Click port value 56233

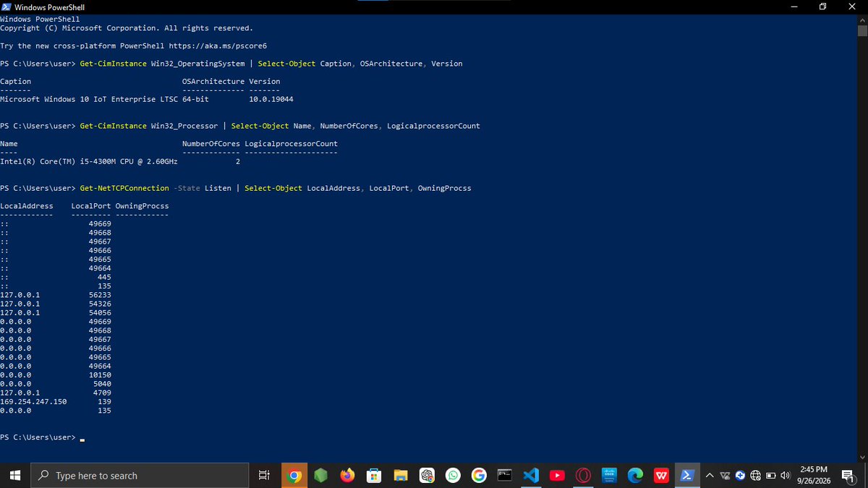pyautogui.click(x=100, y=295)
